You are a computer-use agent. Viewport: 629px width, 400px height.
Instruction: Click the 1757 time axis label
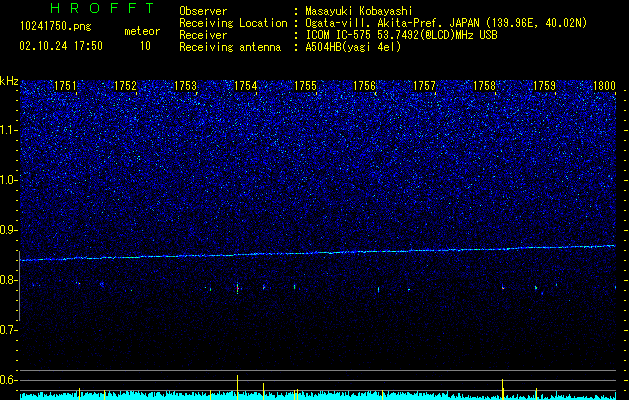tap(424, 86)
